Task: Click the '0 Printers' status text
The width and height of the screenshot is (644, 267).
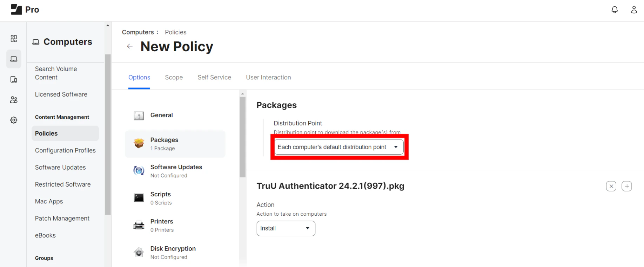Action: pos(162,230)
